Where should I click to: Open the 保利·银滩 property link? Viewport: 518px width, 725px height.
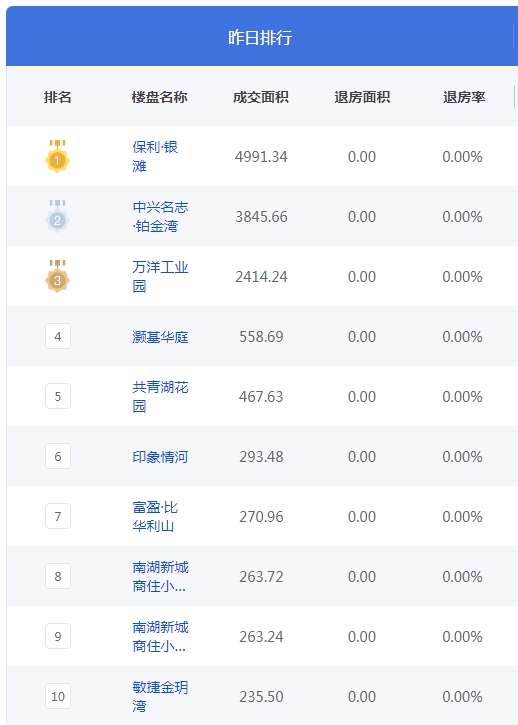[x=155, y=156]
